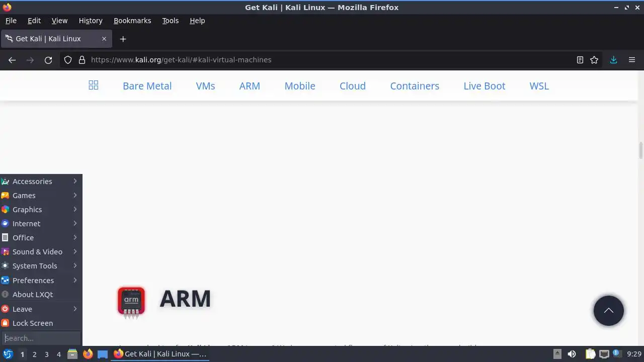Go to Cloud section link
This screenshot has height=362, width=644.
tap(353, 86)
